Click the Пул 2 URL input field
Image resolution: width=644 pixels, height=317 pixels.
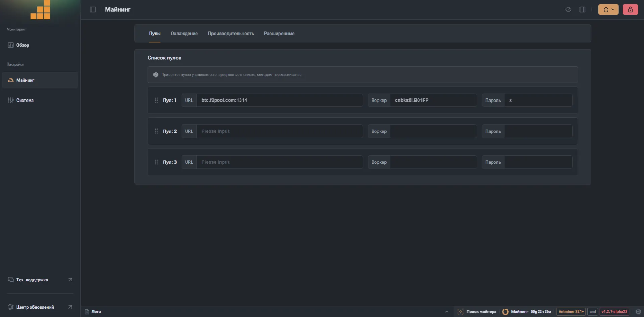tap(280, 131)
